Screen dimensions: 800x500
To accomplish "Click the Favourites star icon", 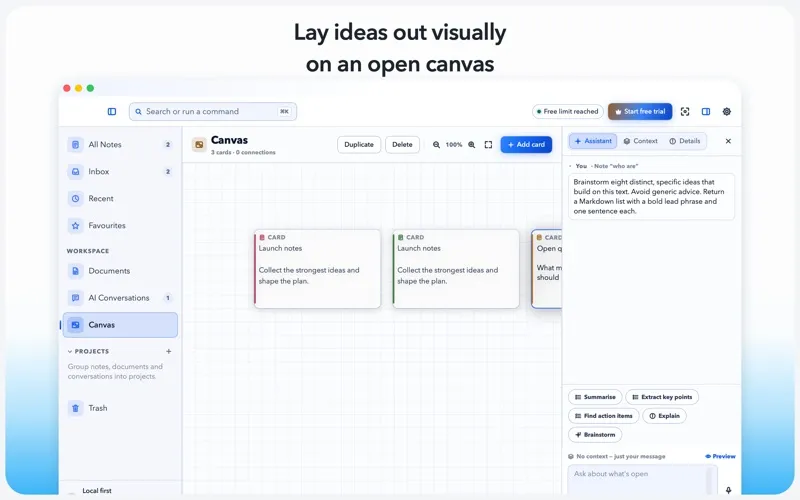I will [x=76, y=225].
